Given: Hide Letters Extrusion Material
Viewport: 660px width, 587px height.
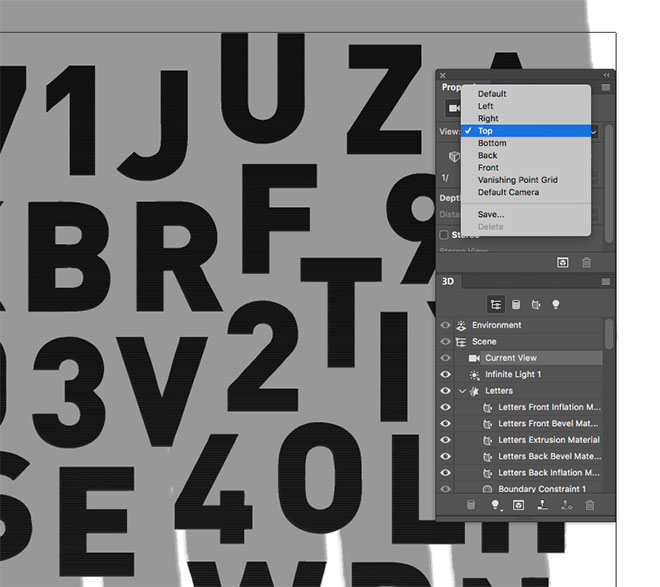Looking at the screenshot, I should [x=445, y=440].
